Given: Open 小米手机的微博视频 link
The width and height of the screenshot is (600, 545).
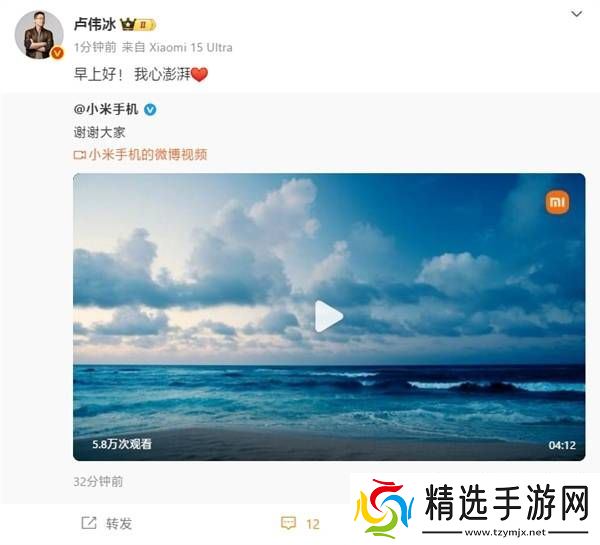Looking at the screenshot, I should click(x=148, y=155).
